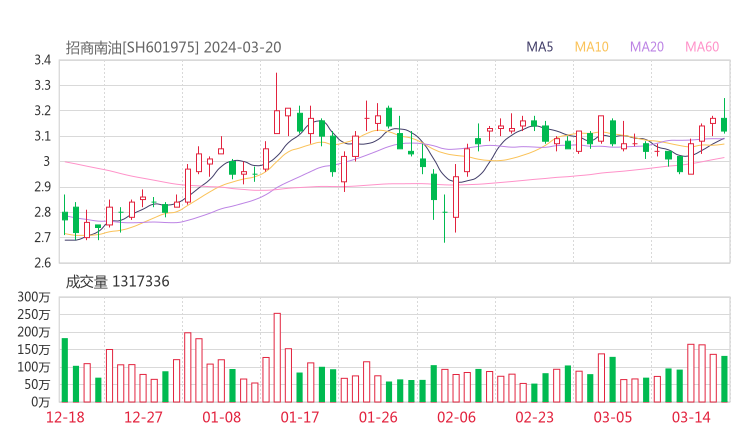Screen dimensions: 740x440
Task: Click the 2.6 price axis label
Action: (x=42, y=263)
